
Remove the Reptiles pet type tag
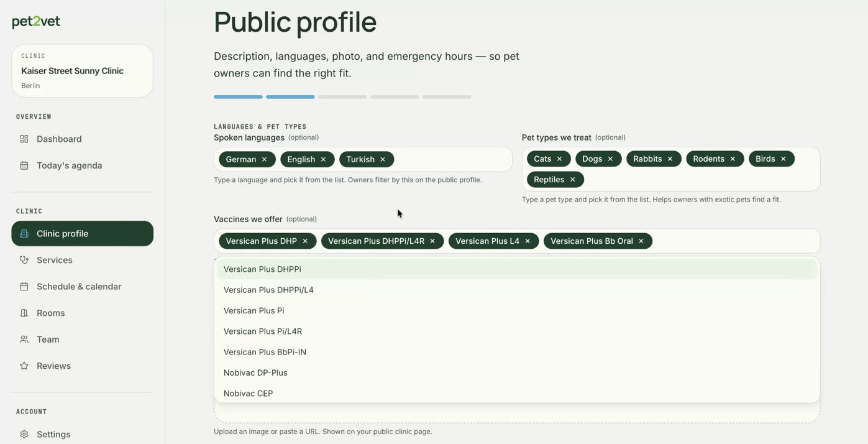(573, 180)
